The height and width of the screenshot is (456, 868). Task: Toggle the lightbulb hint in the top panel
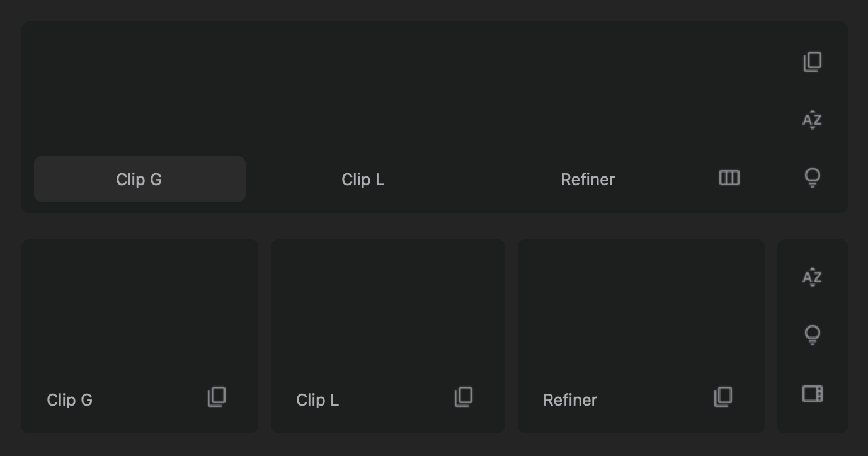pos(812,178)
